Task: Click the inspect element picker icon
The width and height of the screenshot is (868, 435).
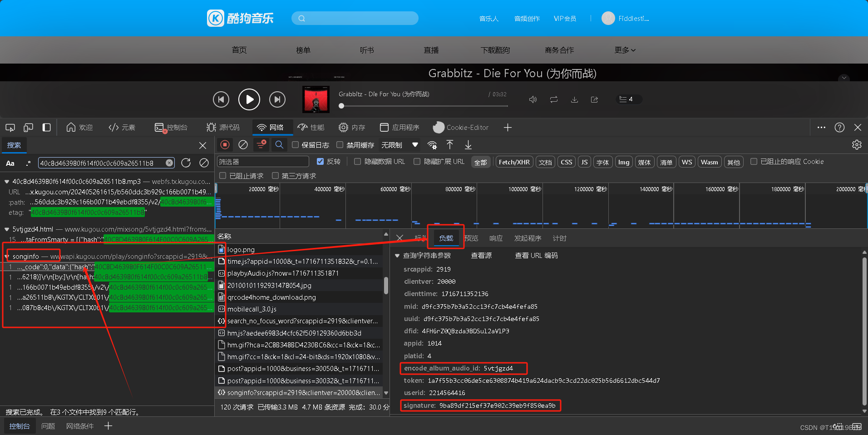Action: [10, 128]
